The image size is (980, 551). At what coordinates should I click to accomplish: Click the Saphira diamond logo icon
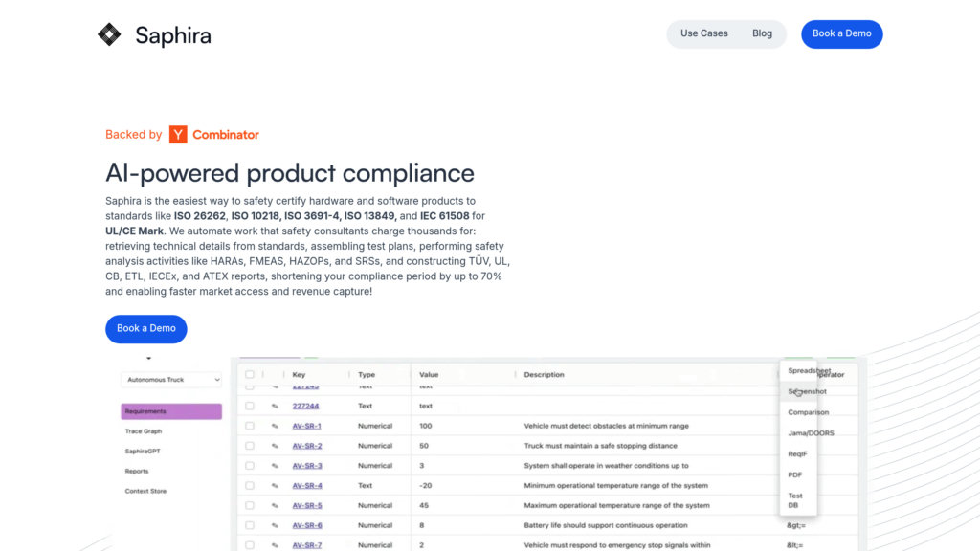pyautogui.click(x=110, y=34)
